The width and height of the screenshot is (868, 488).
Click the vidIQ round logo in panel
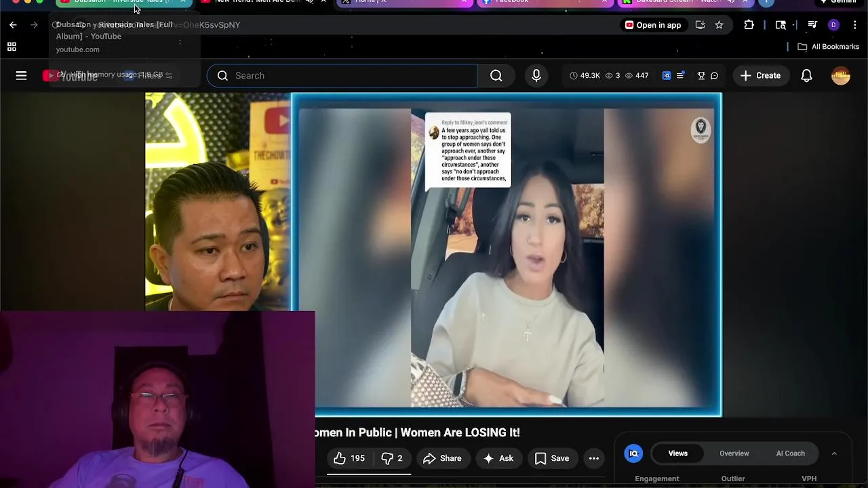pos(633,453)
